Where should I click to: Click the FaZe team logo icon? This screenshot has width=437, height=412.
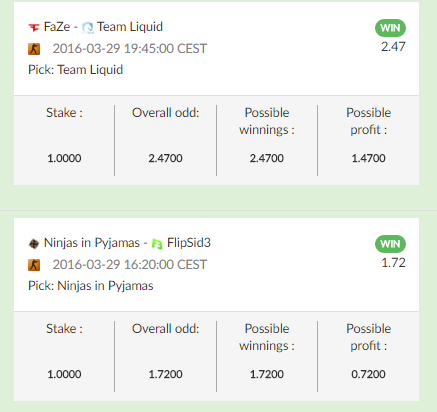pos(34,27)
